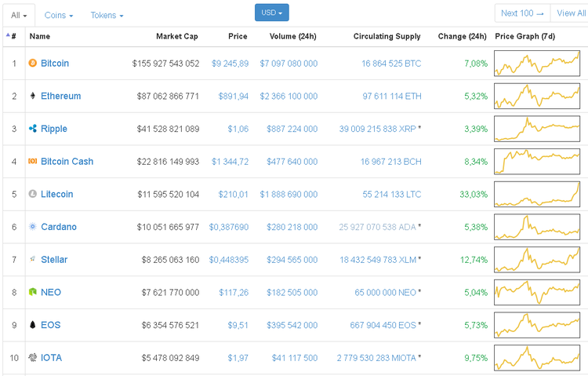Viewport: 588px width, 376px height.
Task: Click supply 16 864 525 BTC
Action: point(391,64)
